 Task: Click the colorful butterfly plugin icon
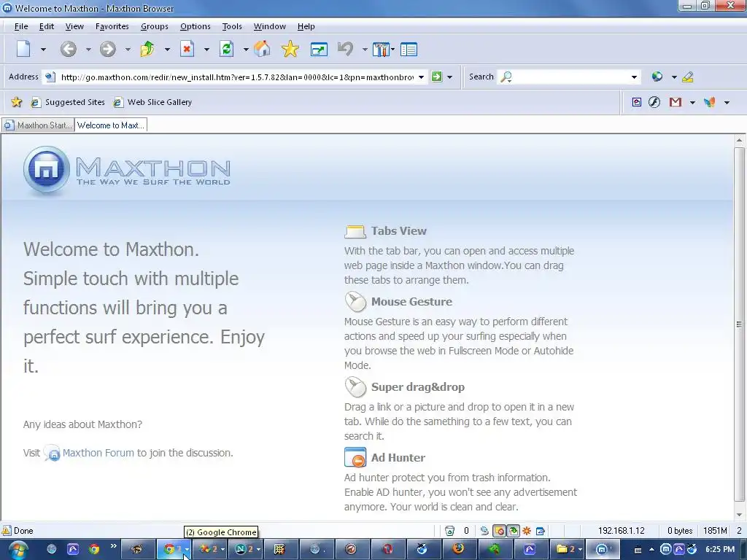[x=709, y=102]
